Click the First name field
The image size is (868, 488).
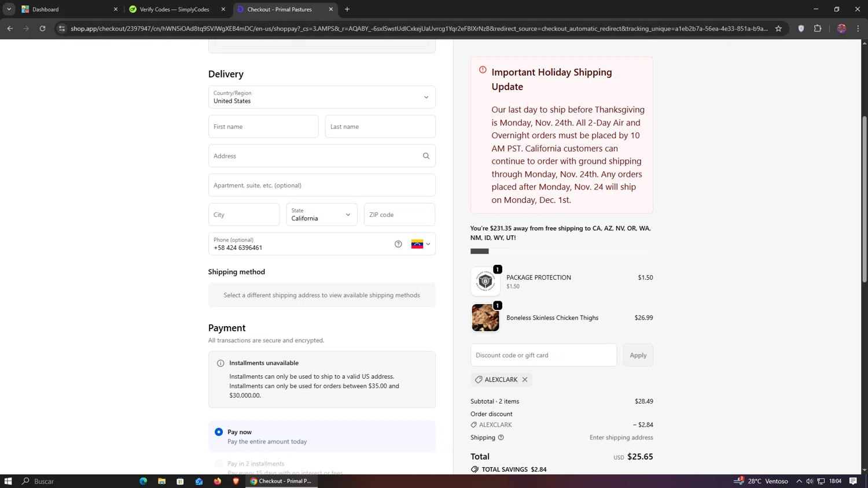[x=263, y=127]
